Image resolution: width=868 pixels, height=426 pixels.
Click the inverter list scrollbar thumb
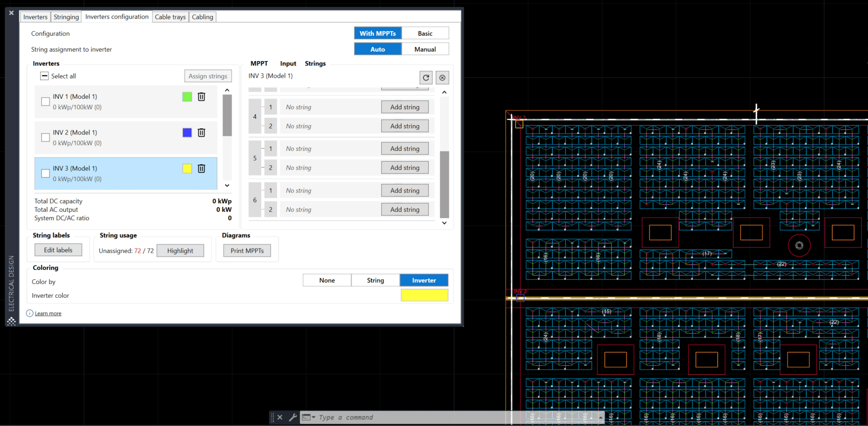pyautogui.click(x=227, y=115)
